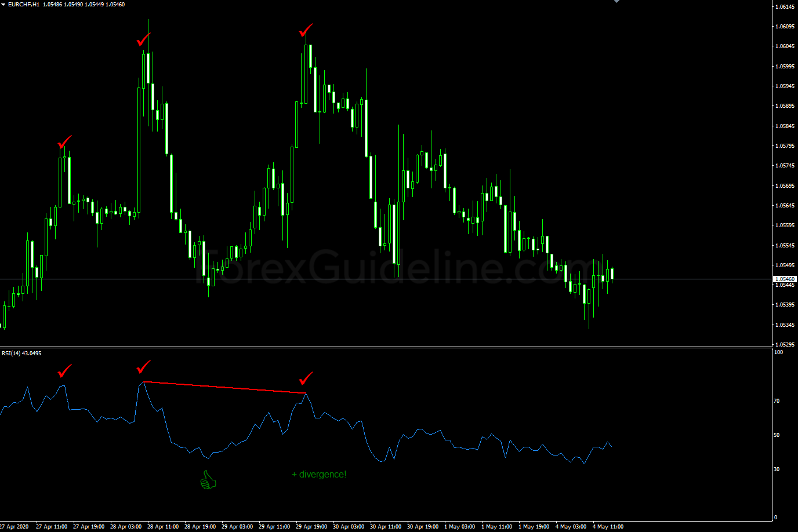Viewport: 798px width, 532px height.
Task: Click the 28 Apr 03:00 time label
Action: pos(126,527)
